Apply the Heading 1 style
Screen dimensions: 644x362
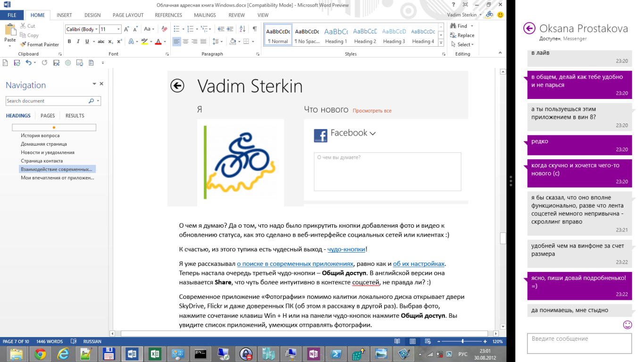click(336, 35)
